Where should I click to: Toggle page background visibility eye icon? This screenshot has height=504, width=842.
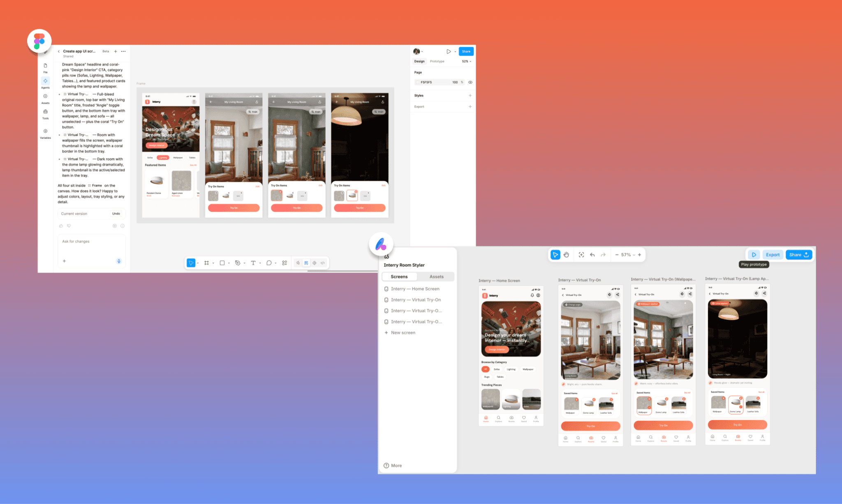pyautogui.click(x=470, y=82)
